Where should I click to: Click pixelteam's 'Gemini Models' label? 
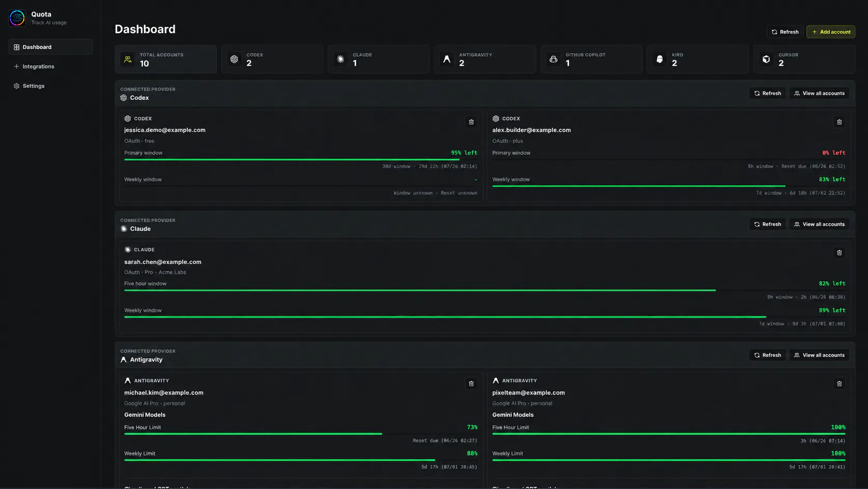pos(512,415)
